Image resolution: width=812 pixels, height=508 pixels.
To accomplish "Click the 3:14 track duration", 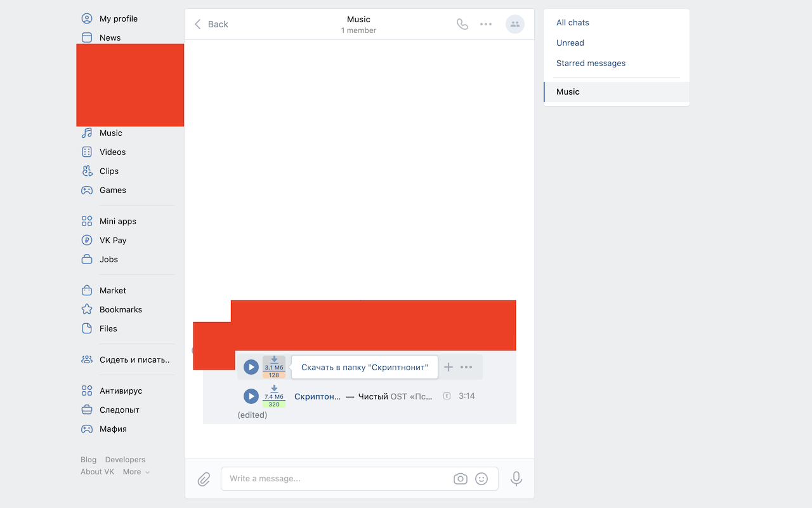I will [467, 396].
